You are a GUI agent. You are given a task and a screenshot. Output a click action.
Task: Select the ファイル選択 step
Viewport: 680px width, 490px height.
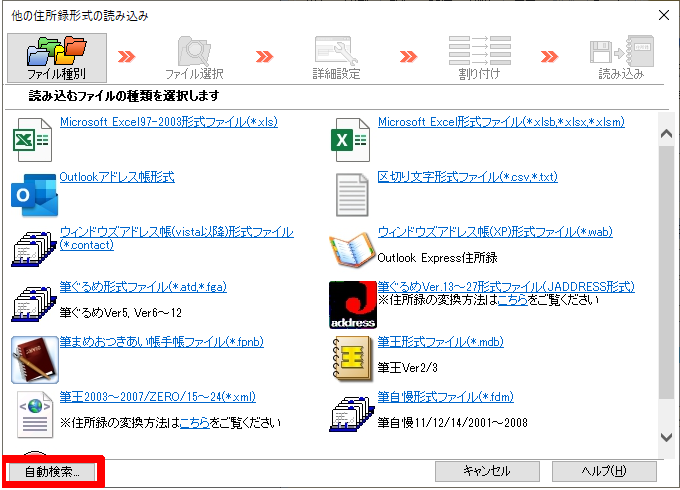[194, 58]
